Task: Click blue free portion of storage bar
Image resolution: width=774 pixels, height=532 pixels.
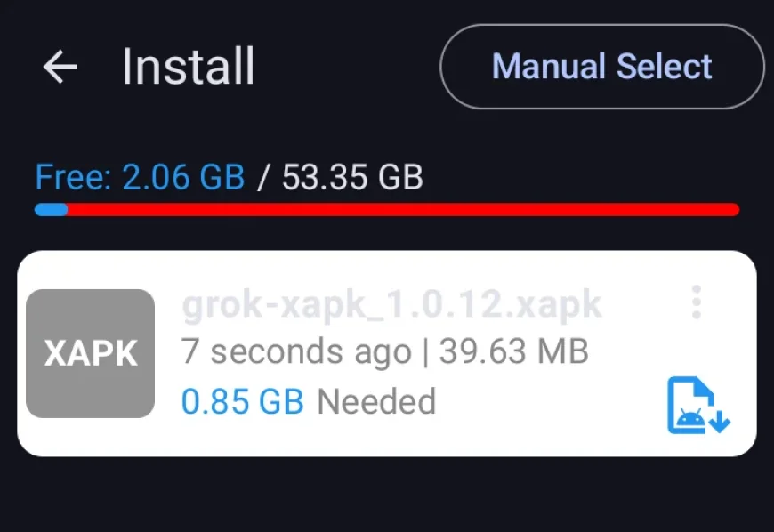Action: pyautogui.click(x=51, y=210)
